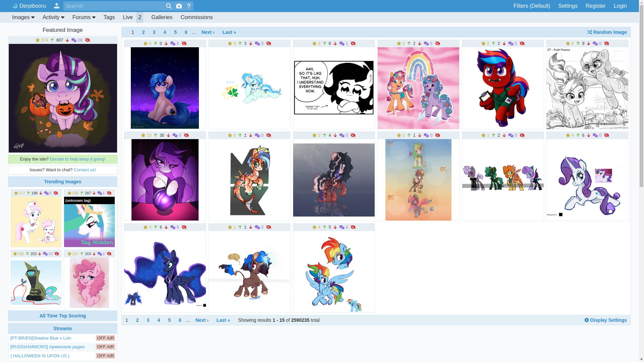
Task: Downvote the trending image with score 287
Action: [94, 193]
